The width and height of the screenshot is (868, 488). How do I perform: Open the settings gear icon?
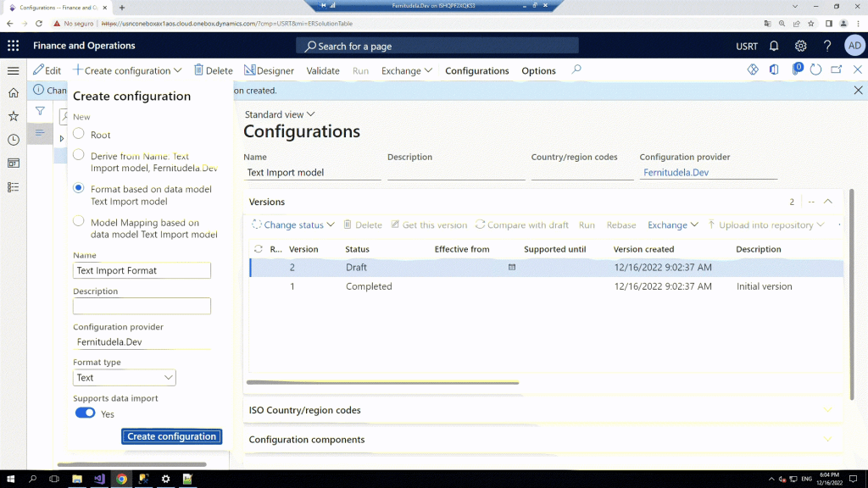click(x=800, y=46)
